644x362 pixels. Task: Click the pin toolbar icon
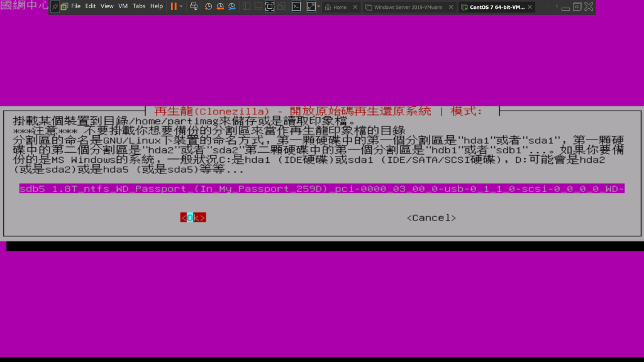tap(55, 6)
